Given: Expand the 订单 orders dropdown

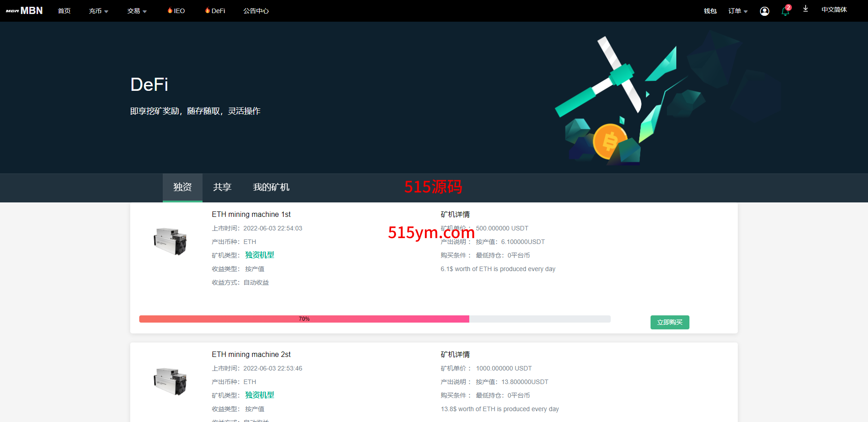Looking at the screenshot, I should [737, 11].
